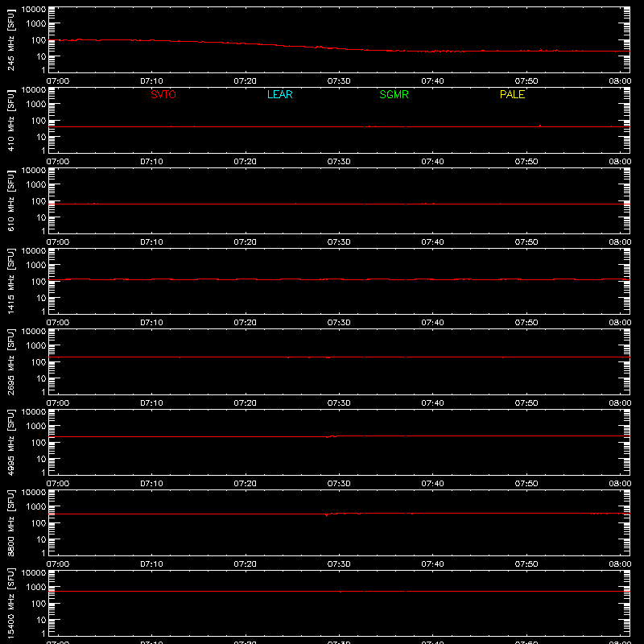
Task: Click the cyan LEAR station label
Action: (x=279, y=94)
